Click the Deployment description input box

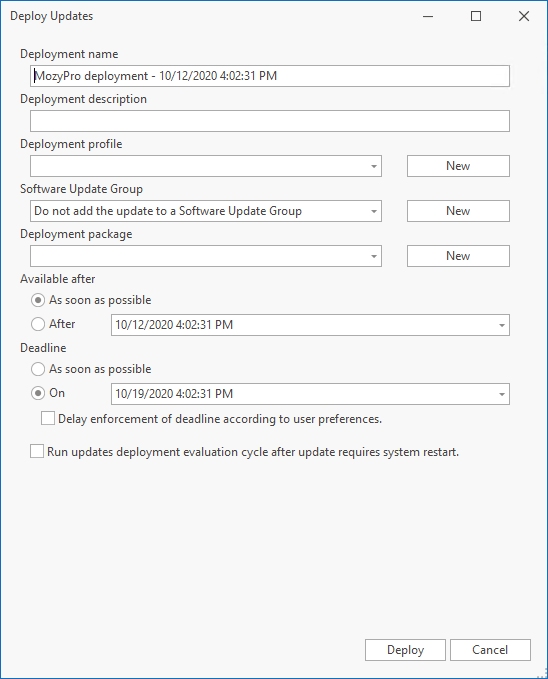pyautogui.click(x=269, y=121)
